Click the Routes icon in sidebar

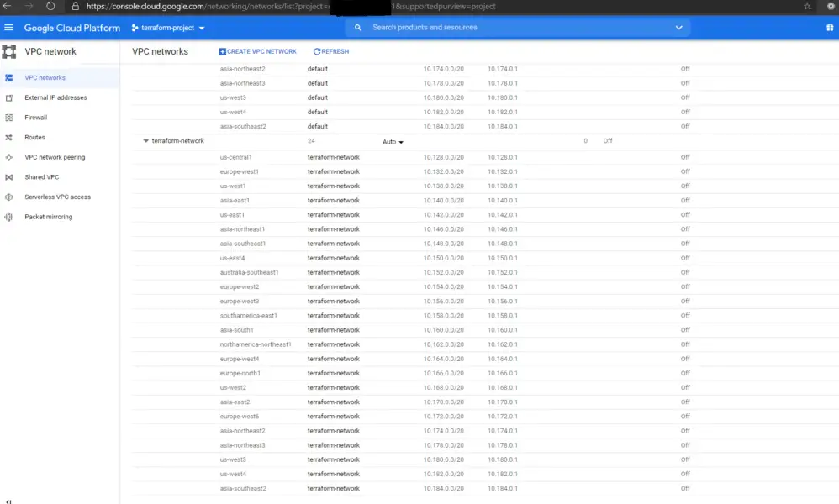pos(8,138)
